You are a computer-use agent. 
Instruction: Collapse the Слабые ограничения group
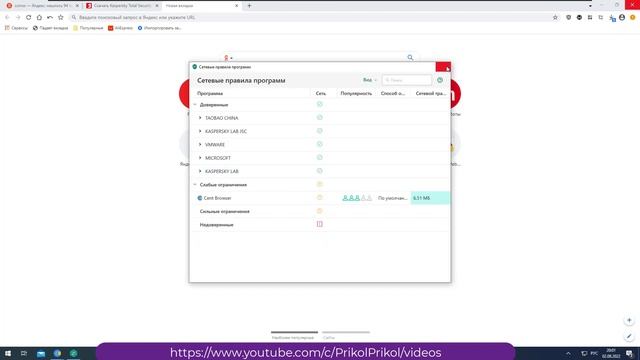195,185
